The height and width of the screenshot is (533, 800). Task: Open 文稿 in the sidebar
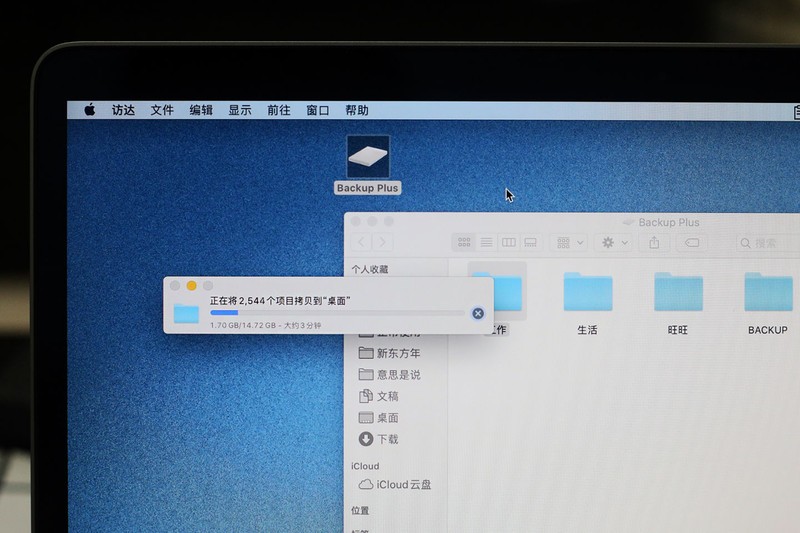379,396
